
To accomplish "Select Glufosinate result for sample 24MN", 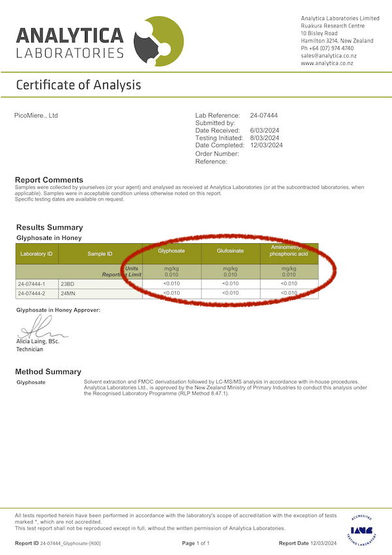I will click(x=231, y=293).
